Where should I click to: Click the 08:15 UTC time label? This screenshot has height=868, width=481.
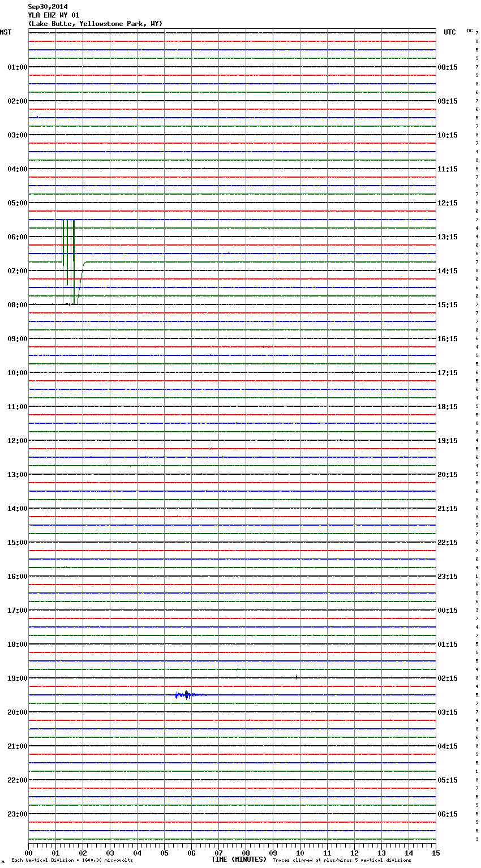448,67
